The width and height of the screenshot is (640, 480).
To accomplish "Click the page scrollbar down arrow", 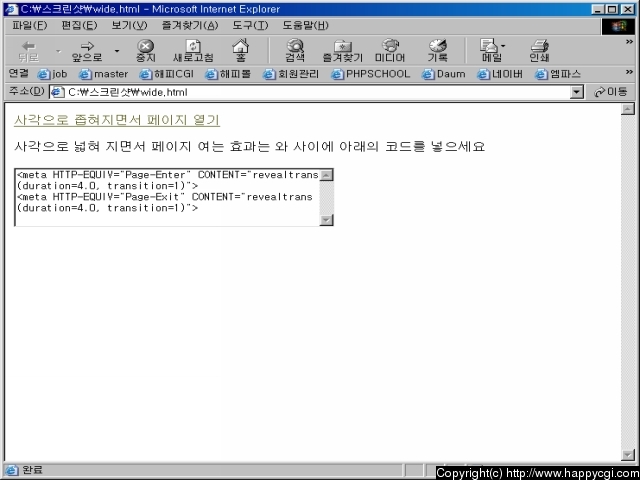I will tap(628, 454).
